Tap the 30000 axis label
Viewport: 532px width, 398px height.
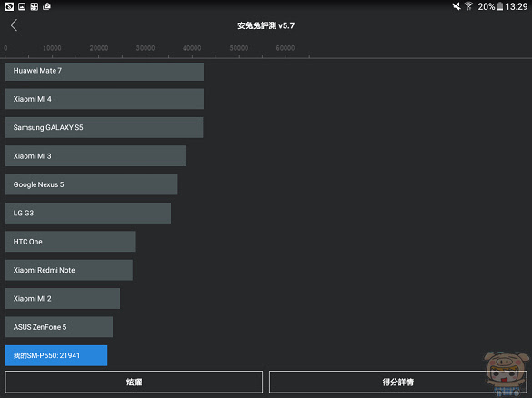coord(146,48)
